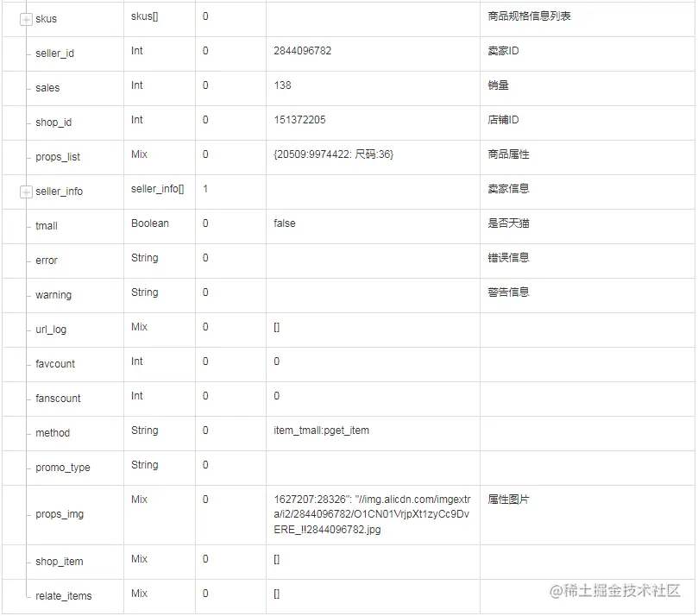
Task: Select the warning field name
Action: pyautogui.click(x=53, y=295)
